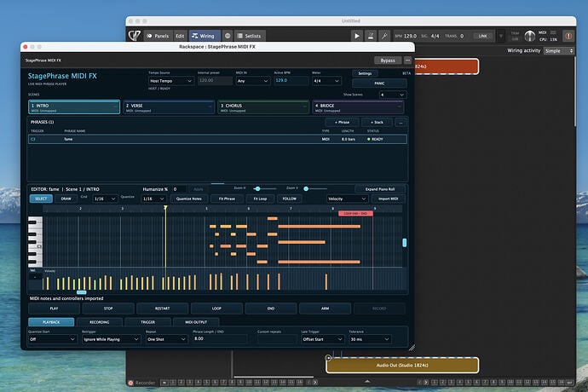Click the + Stack button

point(377,123)
